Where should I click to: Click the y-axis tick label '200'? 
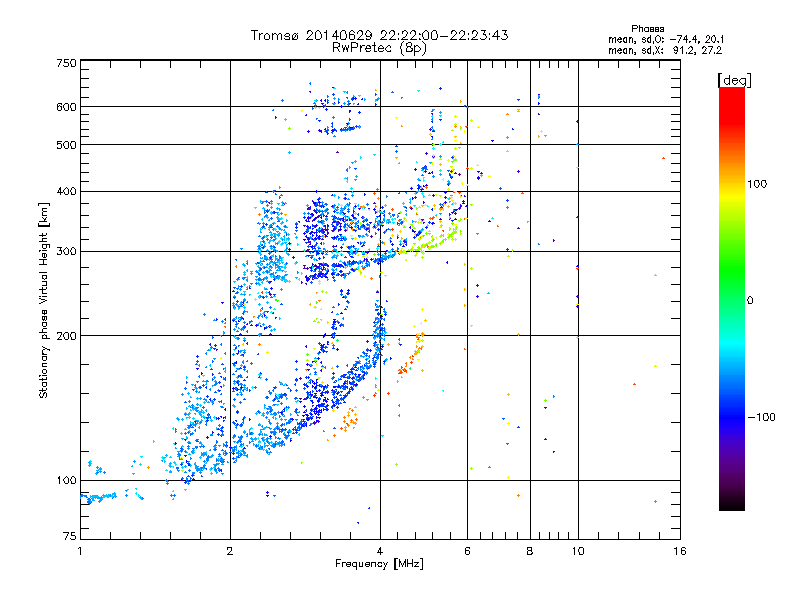[x=66, y=336]
